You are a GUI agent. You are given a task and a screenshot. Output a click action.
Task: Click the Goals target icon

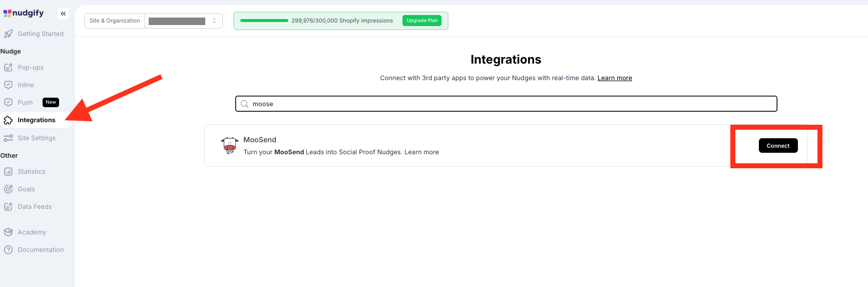coord(9,189)
